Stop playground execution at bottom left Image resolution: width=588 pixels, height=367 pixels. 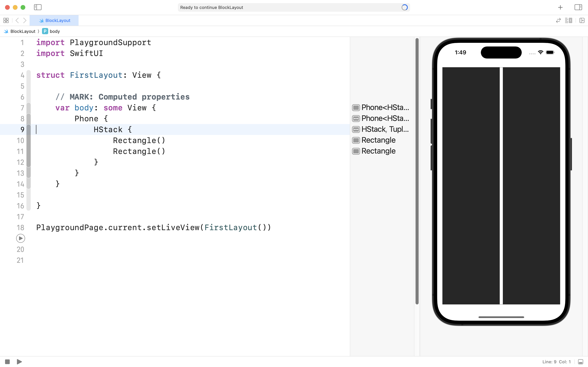click(x=7, y=362)
